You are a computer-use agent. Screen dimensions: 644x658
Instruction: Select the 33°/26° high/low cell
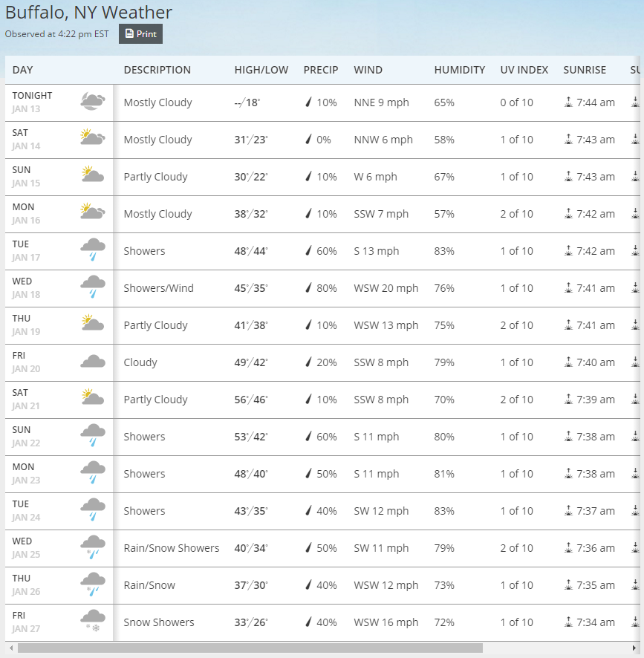tap(251, 622)
